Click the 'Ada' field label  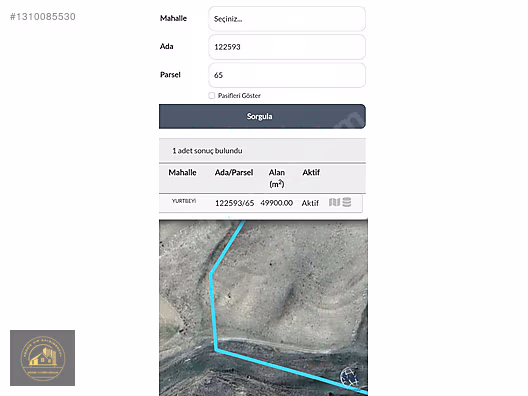[x=167, y=46]
